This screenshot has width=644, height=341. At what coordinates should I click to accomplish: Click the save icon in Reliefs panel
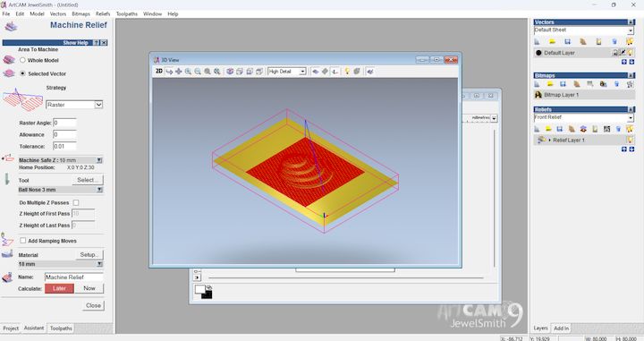coord(559,129)
